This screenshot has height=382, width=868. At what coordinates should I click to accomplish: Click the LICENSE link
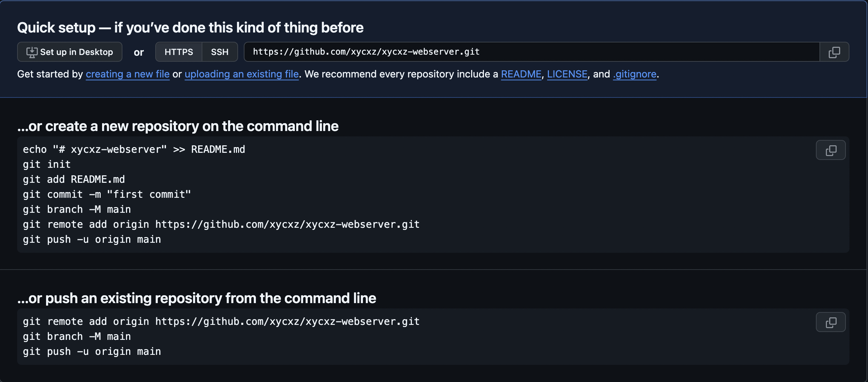tap(567, 74)
